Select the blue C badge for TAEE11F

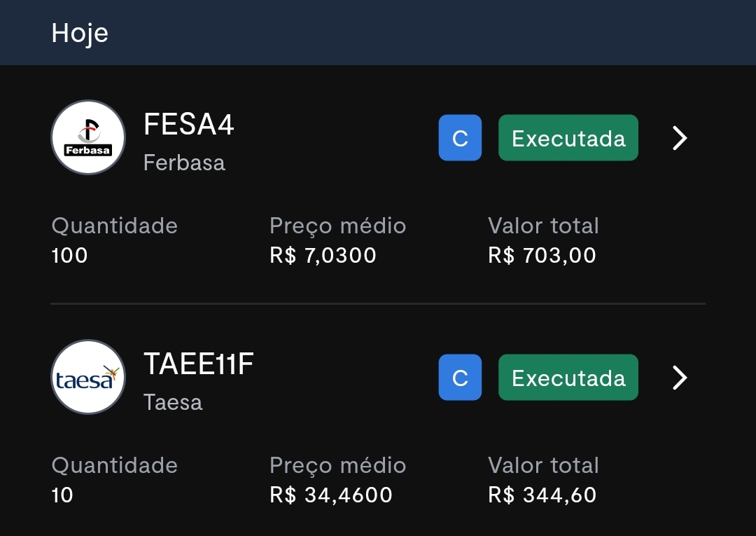click(x=460, y=377)
